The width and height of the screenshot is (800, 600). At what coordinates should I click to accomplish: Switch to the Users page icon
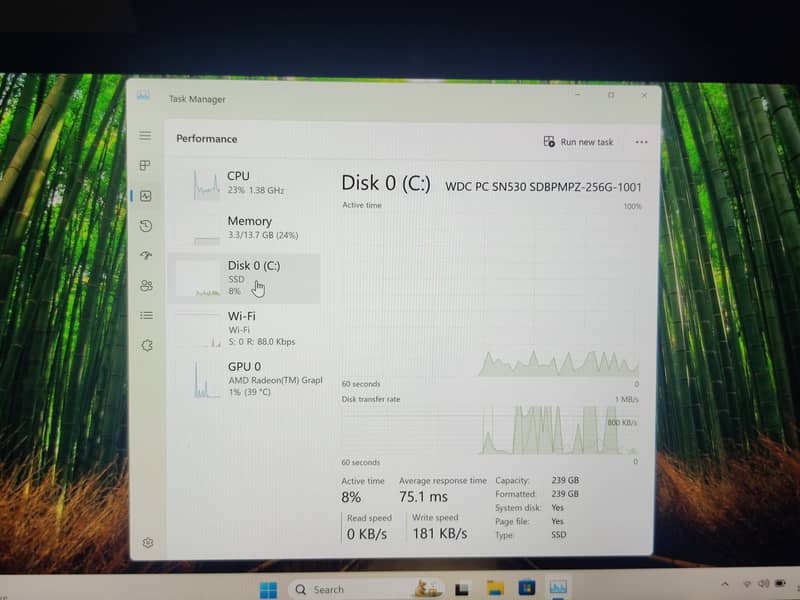[x=146, y=286]
